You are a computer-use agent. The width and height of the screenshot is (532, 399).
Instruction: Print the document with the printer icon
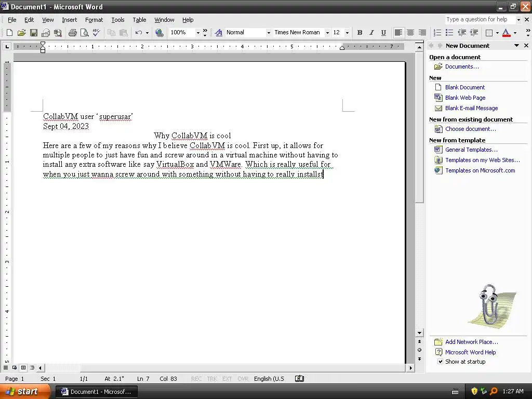(x=72, y=33)
